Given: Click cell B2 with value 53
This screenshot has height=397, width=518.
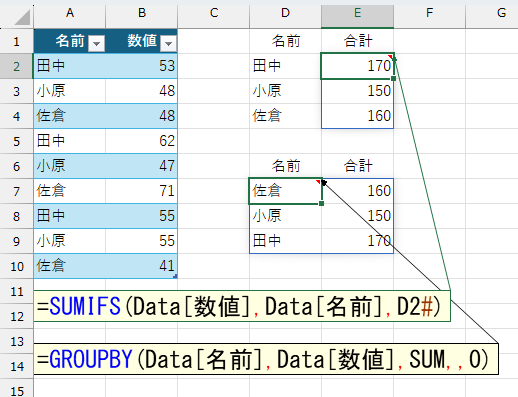Looking at the screenshot, I should point(142,66).
